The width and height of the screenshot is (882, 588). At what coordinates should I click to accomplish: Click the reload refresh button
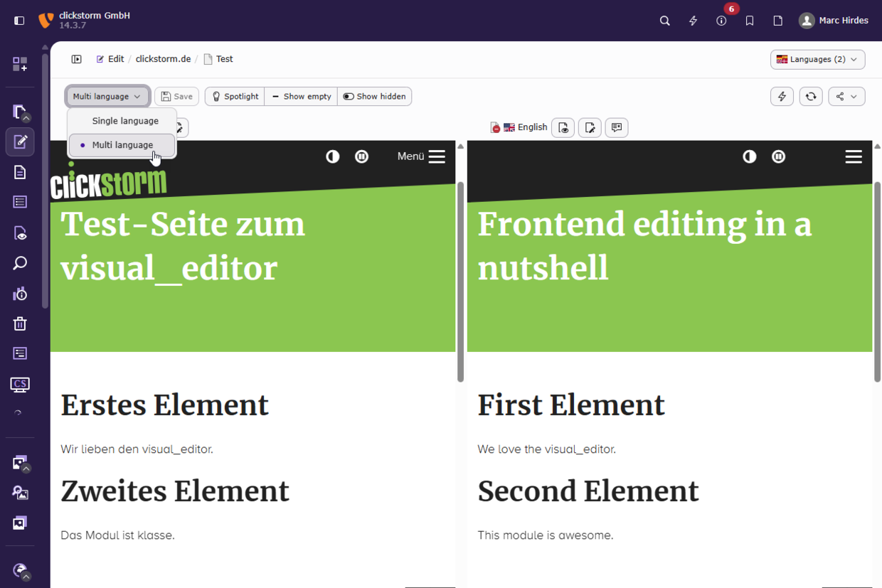coord(811,96)
